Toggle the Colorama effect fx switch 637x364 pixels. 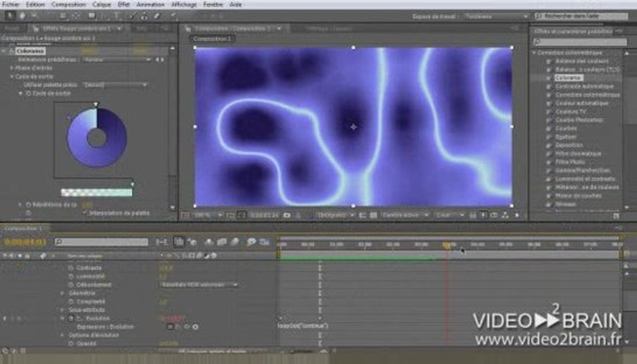11,51
